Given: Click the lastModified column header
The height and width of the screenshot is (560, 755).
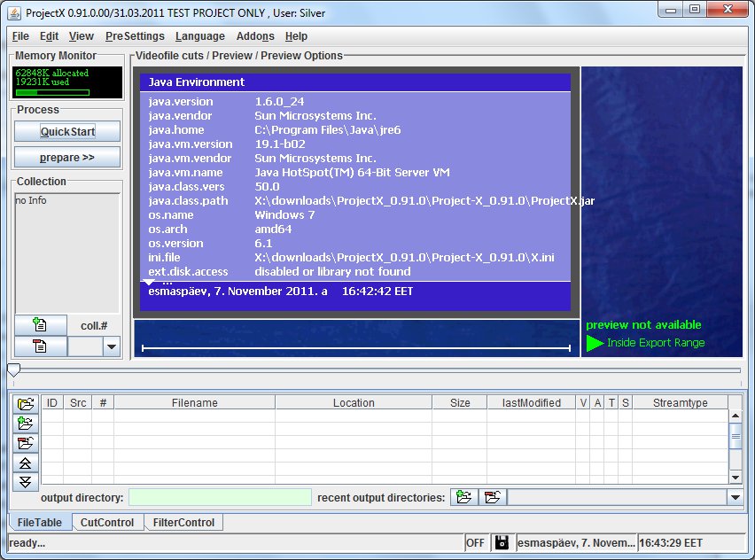Looking at the screenshot, I should click(x=532, y=402).
